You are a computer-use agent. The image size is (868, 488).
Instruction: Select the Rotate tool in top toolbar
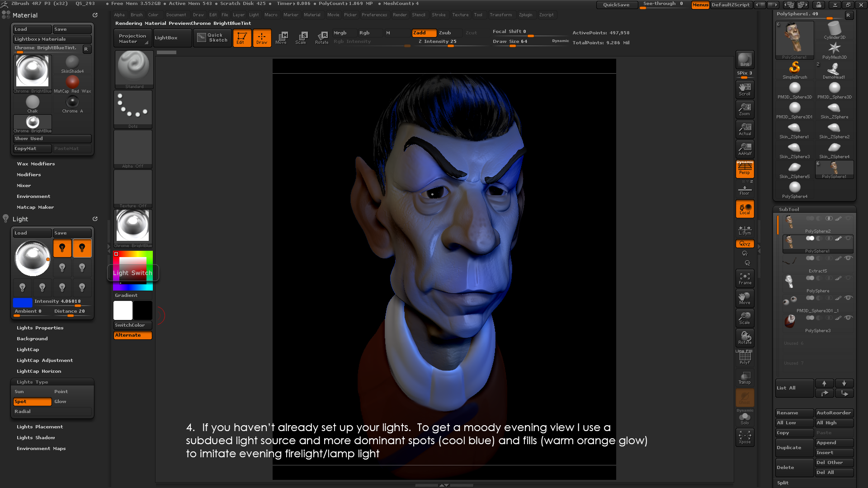(x=322, y=38)
